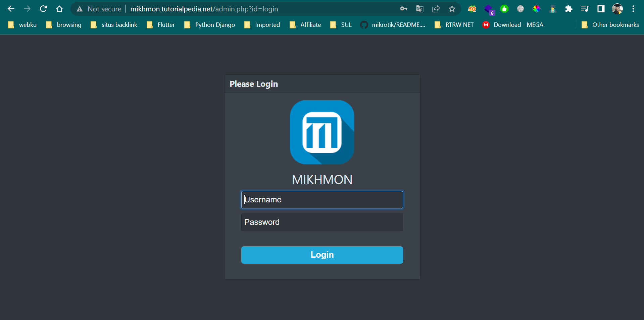The width and height of the screenshot is (644, 320).
Task: Open the Extensions puzzle menu
Action: [569, 9]
